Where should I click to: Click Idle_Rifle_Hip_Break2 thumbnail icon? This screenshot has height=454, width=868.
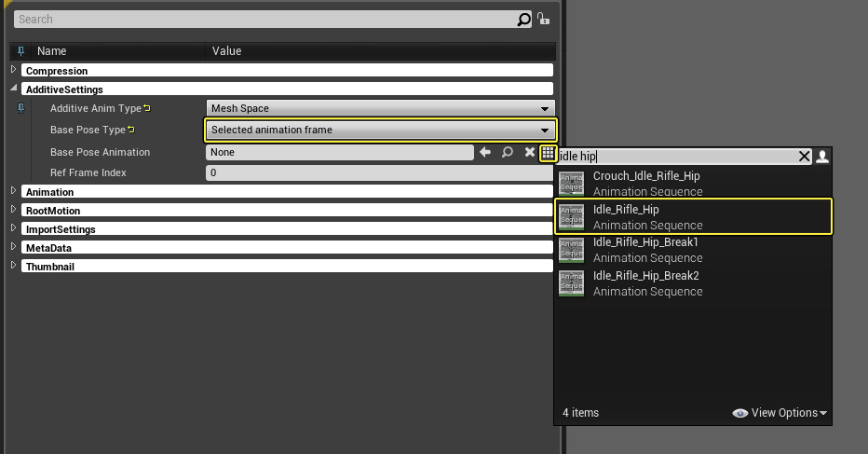click(x=571, y=282)
